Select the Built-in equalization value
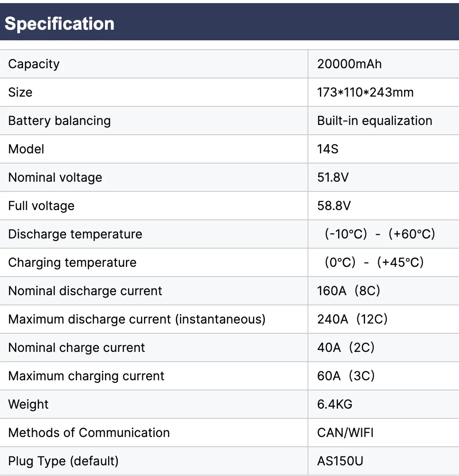This screenshot has width=459, height=476. click(374, 121)
